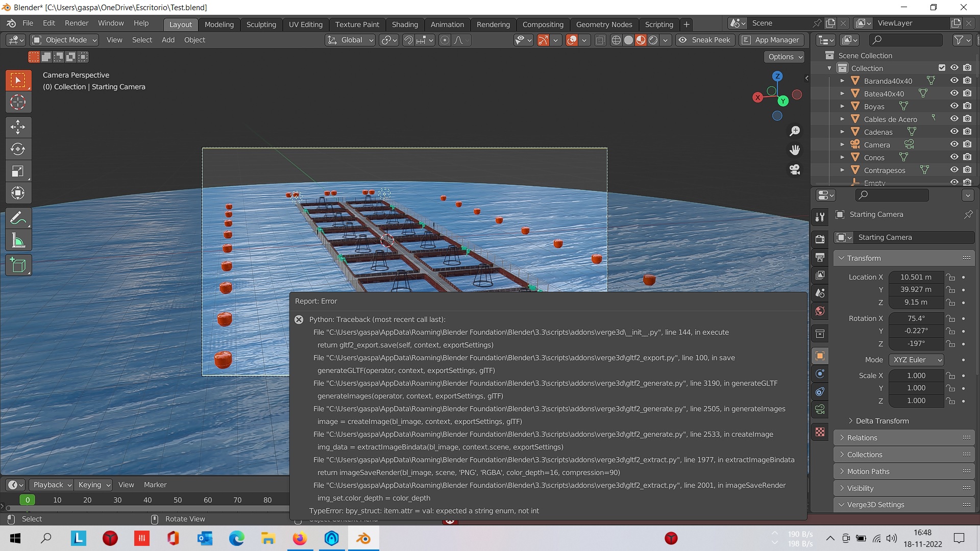The image size is (980, 551).
Task: Activate the Cursor tool
Action: [18, 102]
